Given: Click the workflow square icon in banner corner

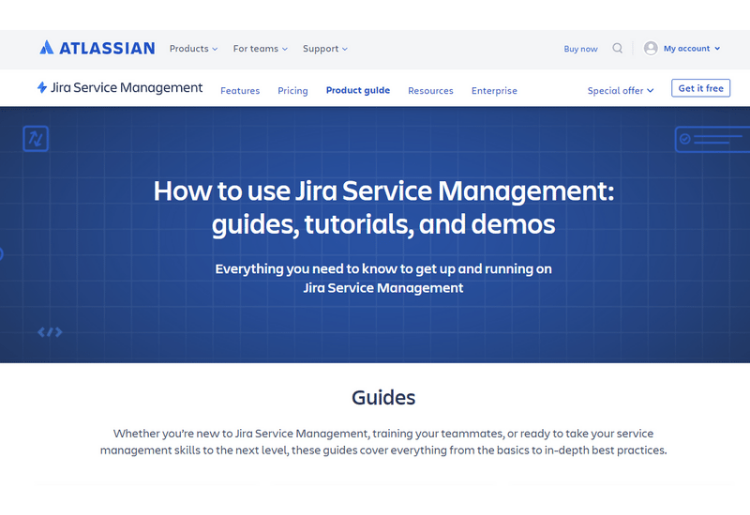Looking at the screenshot, I should (x=36, y=139).
